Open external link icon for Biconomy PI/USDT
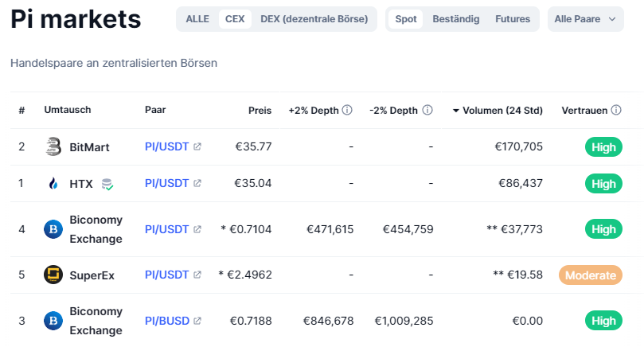The width and height of the screenshot is (644, 347). pos(197,229)
